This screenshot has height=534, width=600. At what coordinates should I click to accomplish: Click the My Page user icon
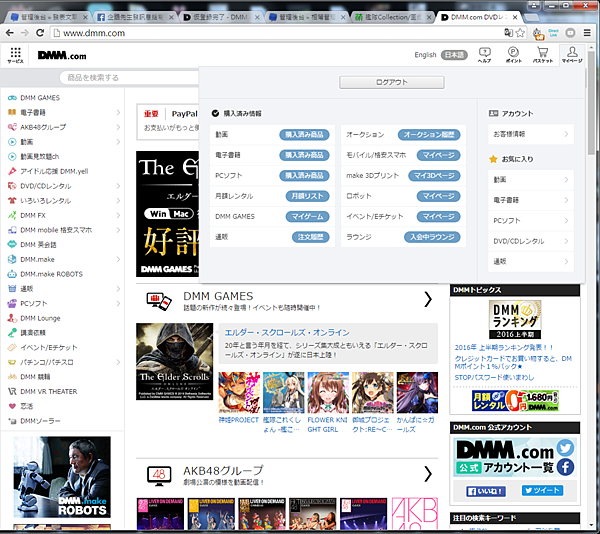point(572,55)
